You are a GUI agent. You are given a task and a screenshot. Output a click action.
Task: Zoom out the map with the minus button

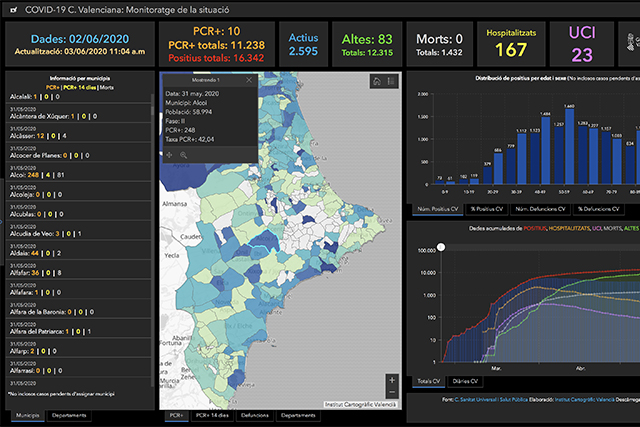click(x=392, y=392)
